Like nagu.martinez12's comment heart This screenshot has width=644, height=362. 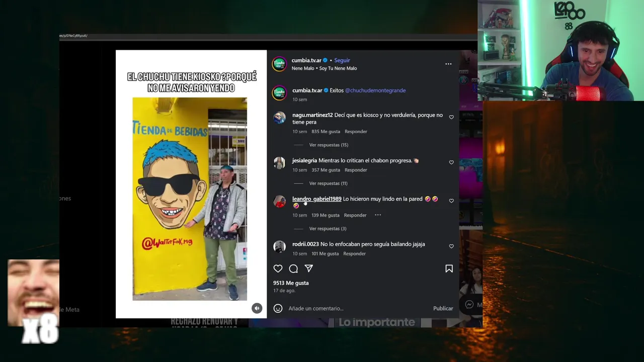click(x=451, y=117)
